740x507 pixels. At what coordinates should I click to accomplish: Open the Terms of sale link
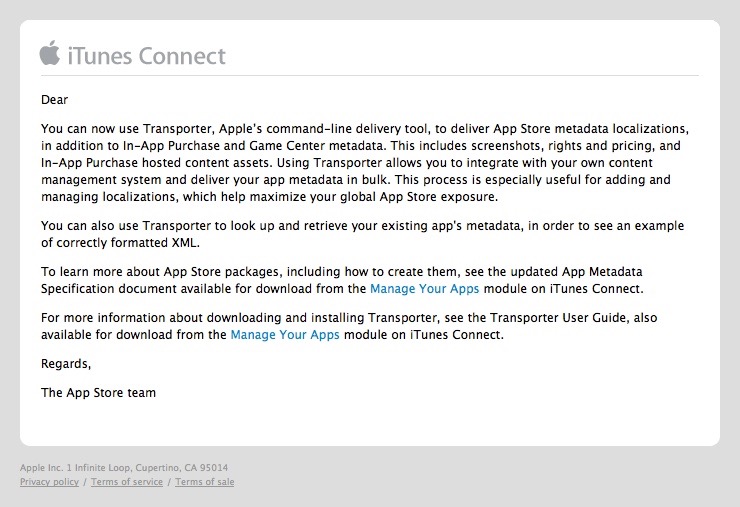click(204, 482)
